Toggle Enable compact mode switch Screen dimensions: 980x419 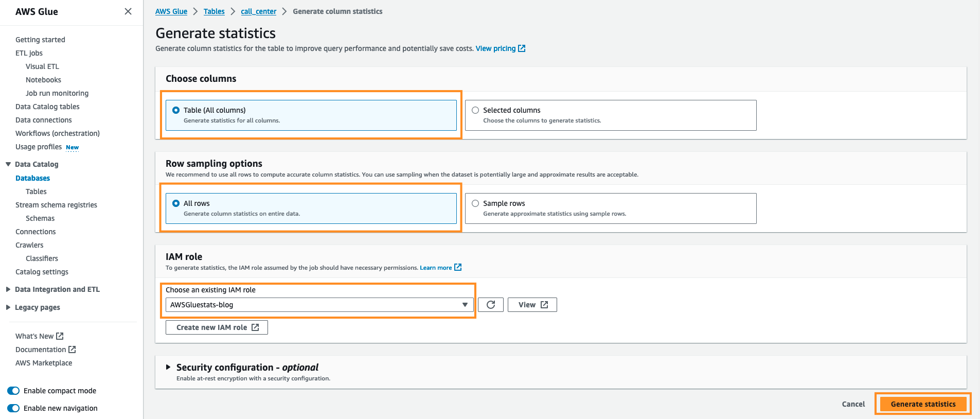click(13, 391)
